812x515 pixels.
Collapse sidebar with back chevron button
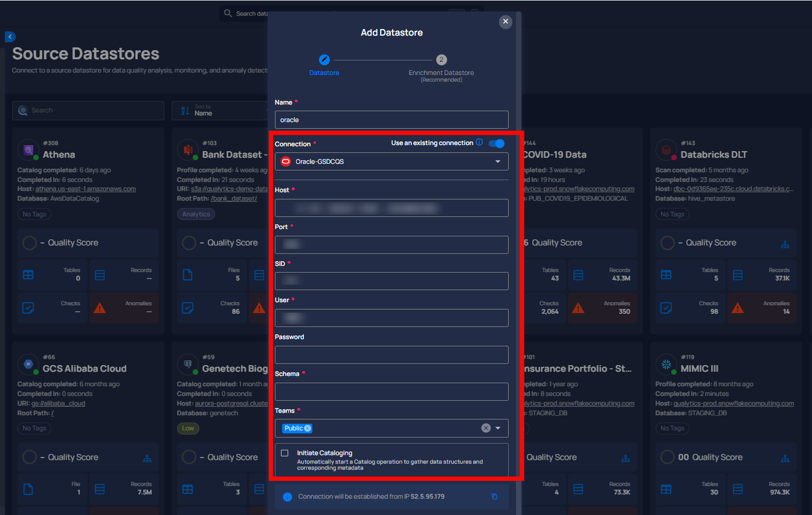click(10, 37)
